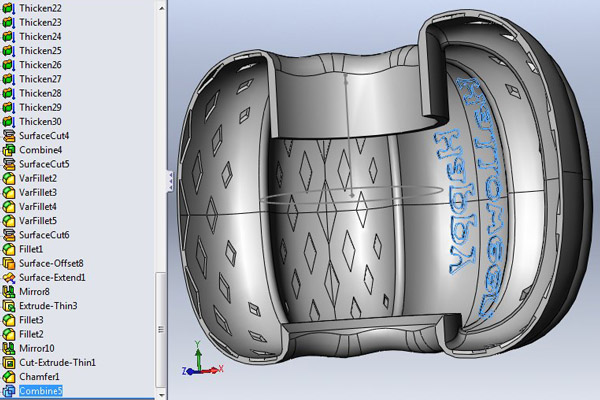
Task: Click the SurfaceCut4 feature icon
Action: 8,136
